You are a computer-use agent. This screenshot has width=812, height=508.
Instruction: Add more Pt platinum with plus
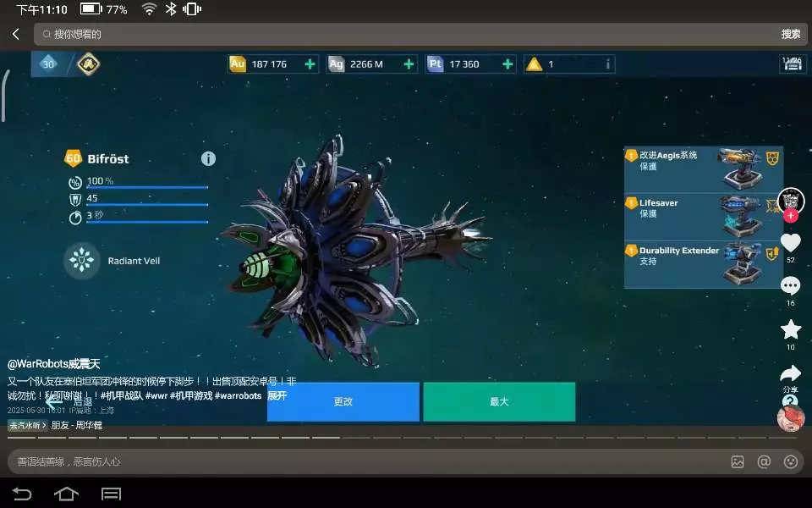tap(507, 64)
